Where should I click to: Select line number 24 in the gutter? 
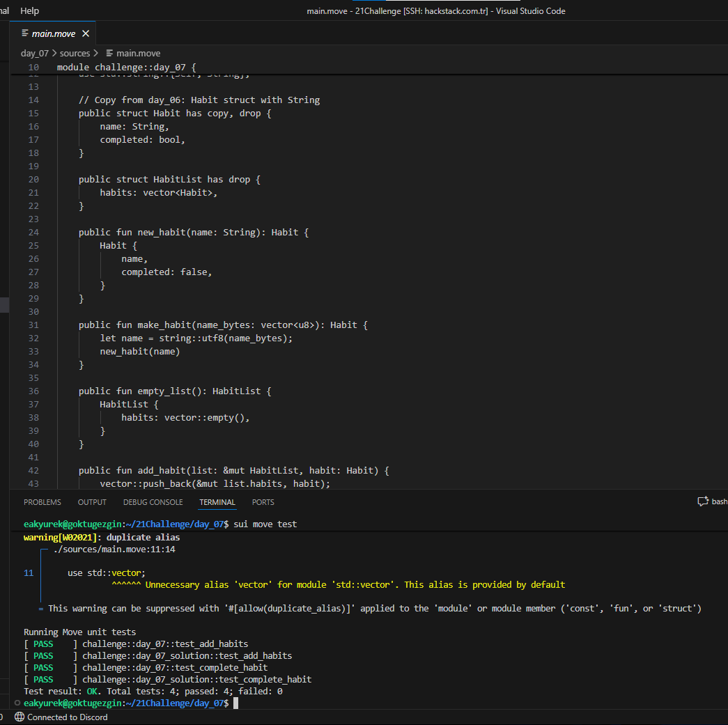(33, 233)
